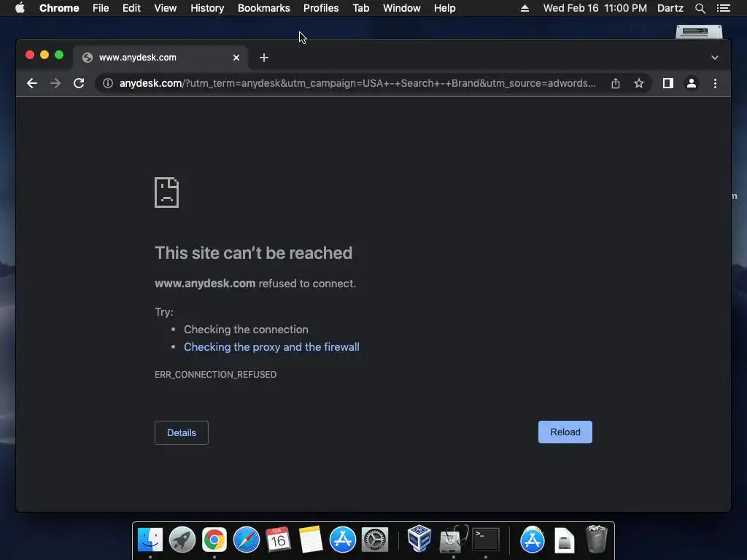Open the App Store icon left of the disk image icon
This screenshot has width=747, height=560.
532,540
